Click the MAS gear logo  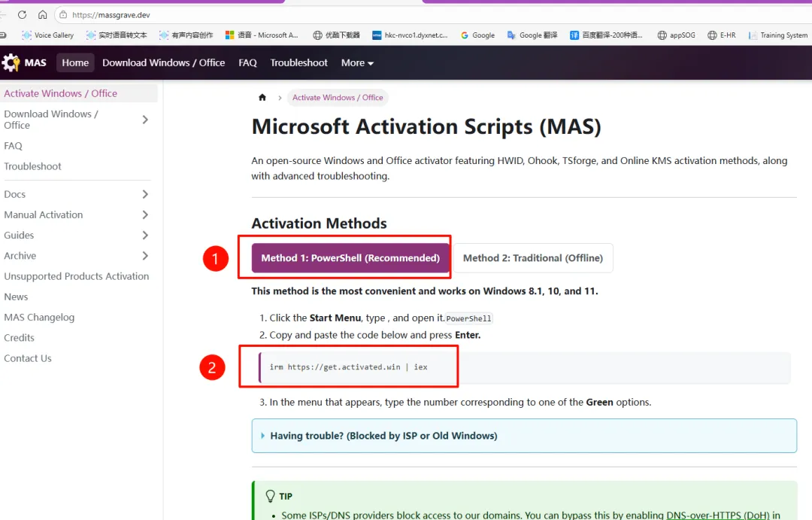click(11, 62)
